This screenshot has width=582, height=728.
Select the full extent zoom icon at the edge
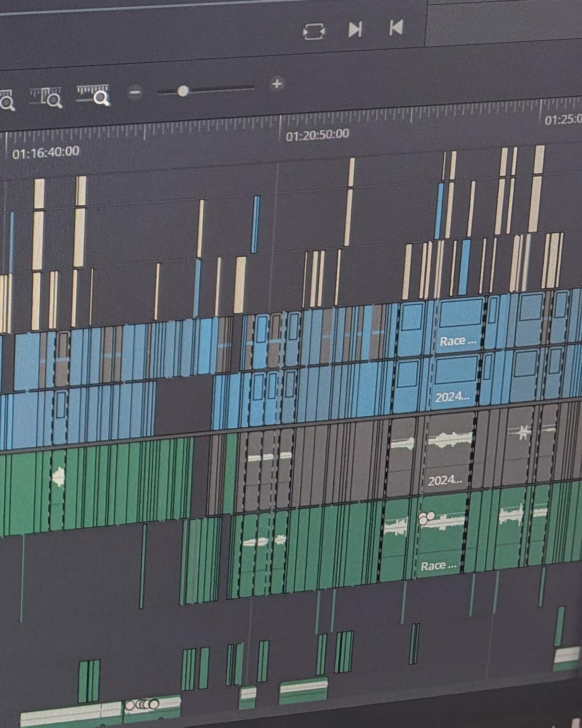pos(6,100)
